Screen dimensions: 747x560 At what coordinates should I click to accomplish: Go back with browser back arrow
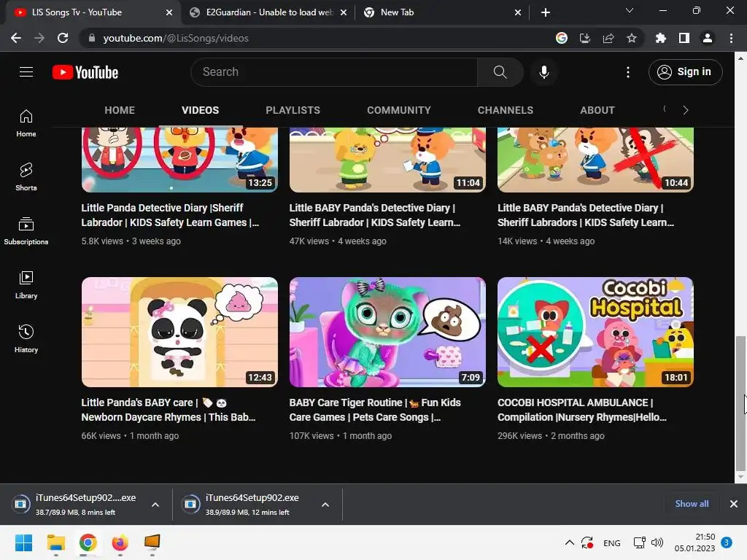point(16,38)
